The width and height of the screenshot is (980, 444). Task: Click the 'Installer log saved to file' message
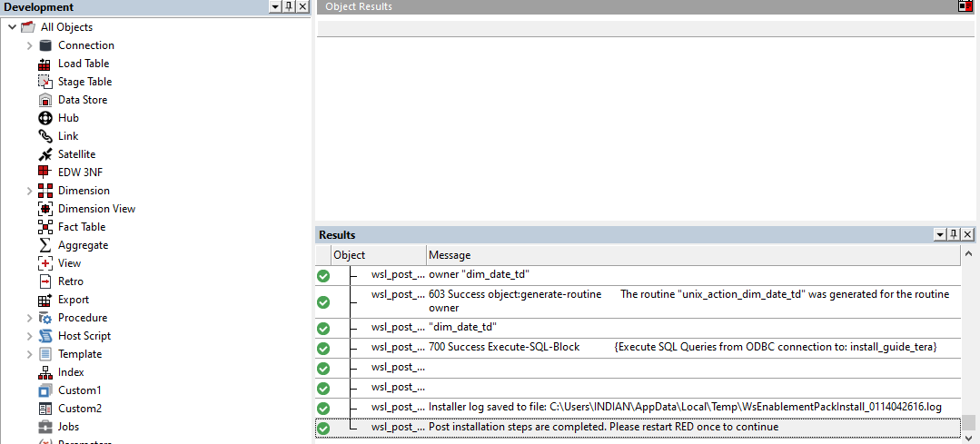tap(685, 407)
